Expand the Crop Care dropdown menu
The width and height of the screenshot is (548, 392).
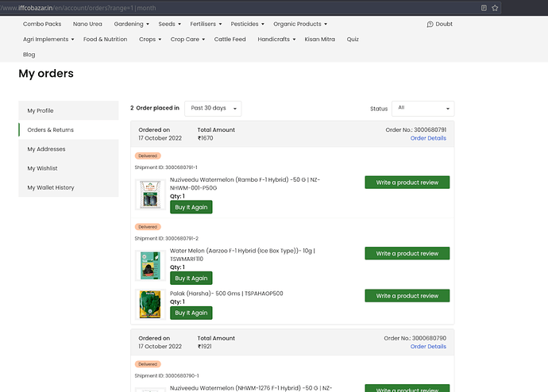187,40
